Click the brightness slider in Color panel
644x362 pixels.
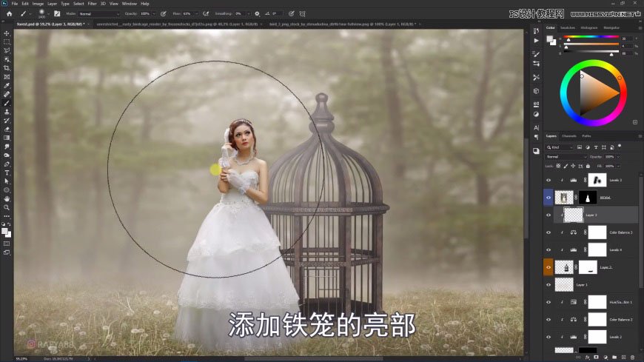click(x=591, y=52)
